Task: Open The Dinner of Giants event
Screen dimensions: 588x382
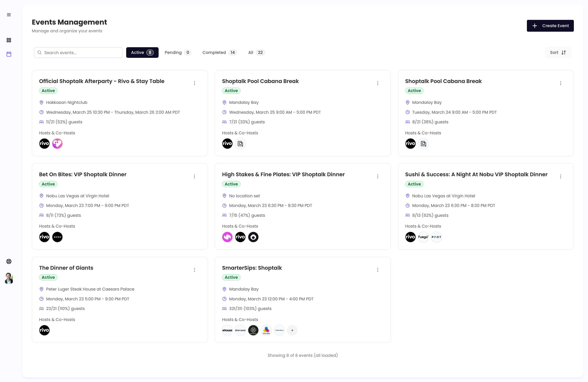Action: [66, 268]
